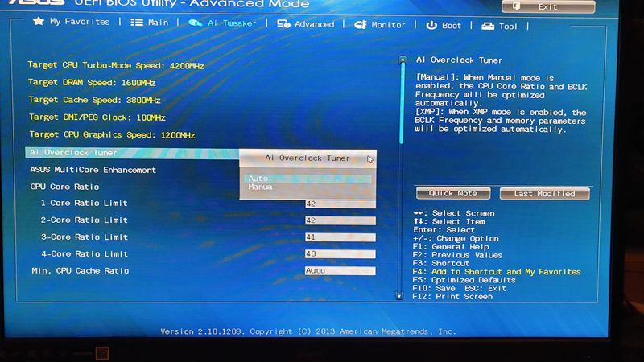Click Target DRAM Speed: 1600MHz text
The image size is (644, 362).
(x=92, y=83)
